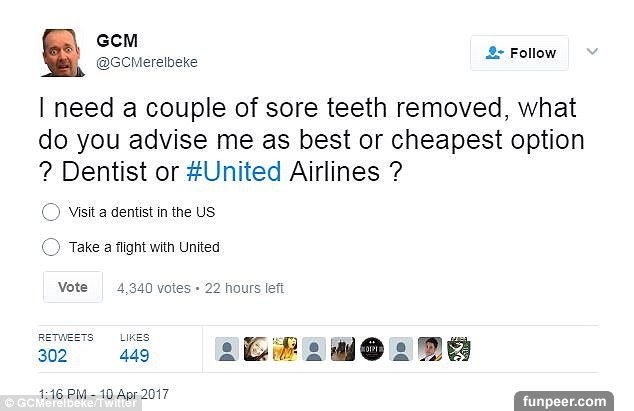Click the GCM display name
The height and width of the screenshot is (411, 634).
[116, 41]
